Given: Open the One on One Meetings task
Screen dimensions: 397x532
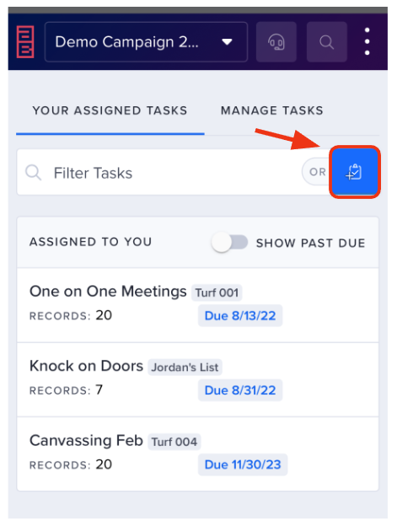Looking at the screenshot, I should point(198,304).
